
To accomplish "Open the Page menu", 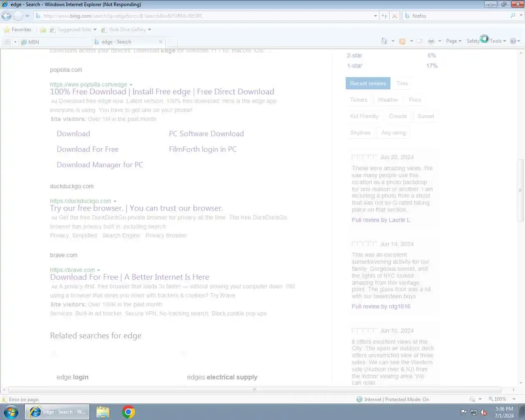I will pyautogui.click(x=454, y=41).
